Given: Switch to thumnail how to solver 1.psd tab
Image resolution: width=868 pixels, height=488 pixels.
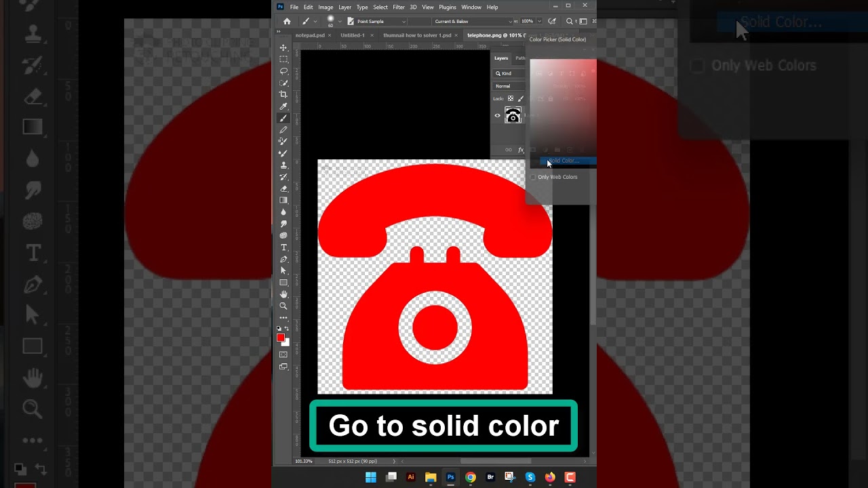Looking at the screenshot, I should point(417,35).
